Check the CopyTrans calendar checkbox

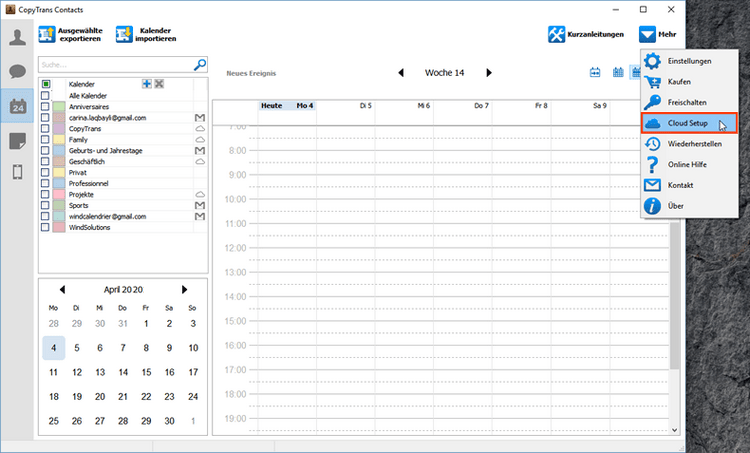(x=45, y=128)
